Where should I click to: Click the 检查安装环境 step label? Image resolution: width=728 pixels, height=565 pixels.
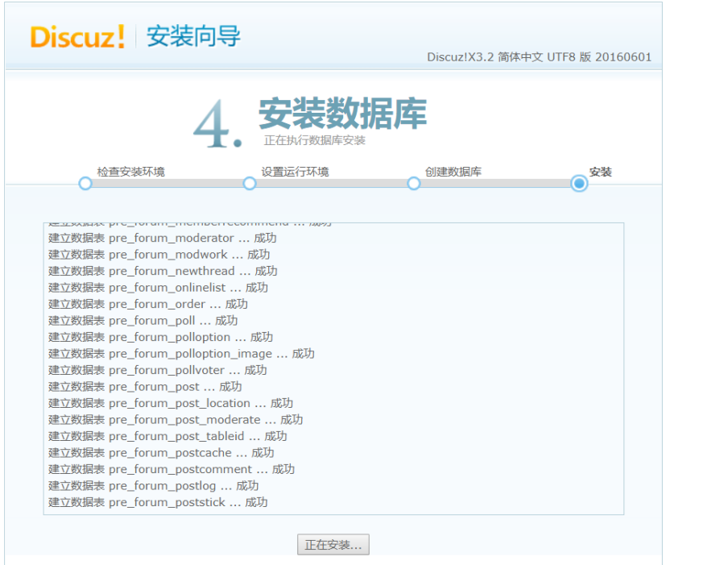(131, 172)
